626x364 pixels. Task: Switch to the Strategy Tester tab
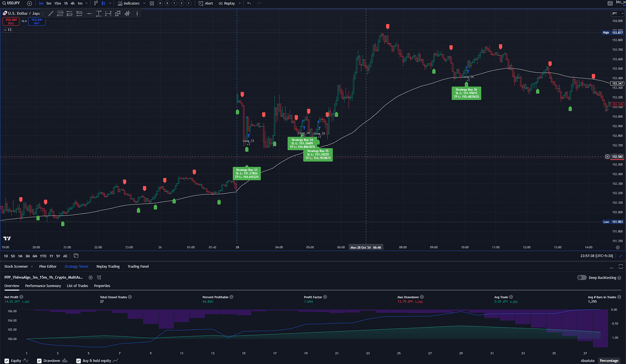(76, 267)
